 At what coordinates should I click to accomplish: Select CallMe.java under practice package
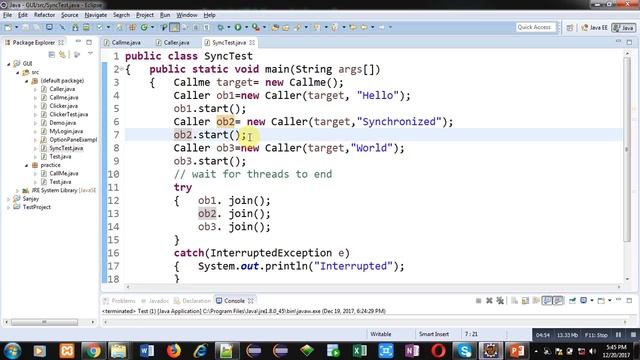pos(64,173)
